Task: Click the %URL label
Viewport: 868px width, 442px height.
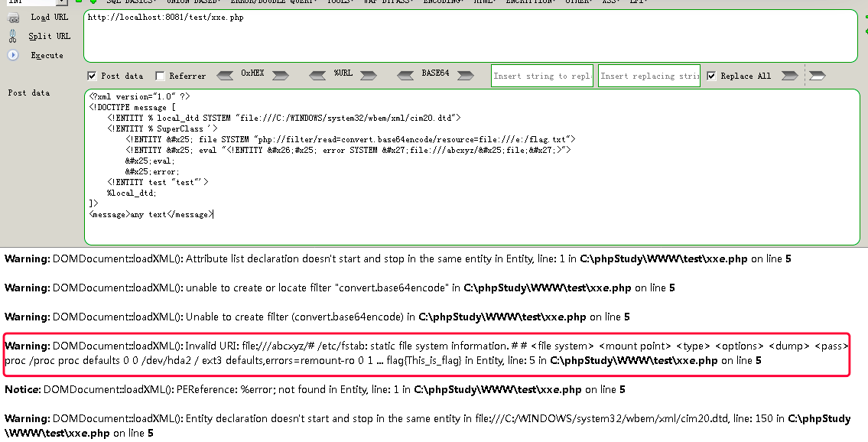Action: pyautogui.click(x=343, y=73)
